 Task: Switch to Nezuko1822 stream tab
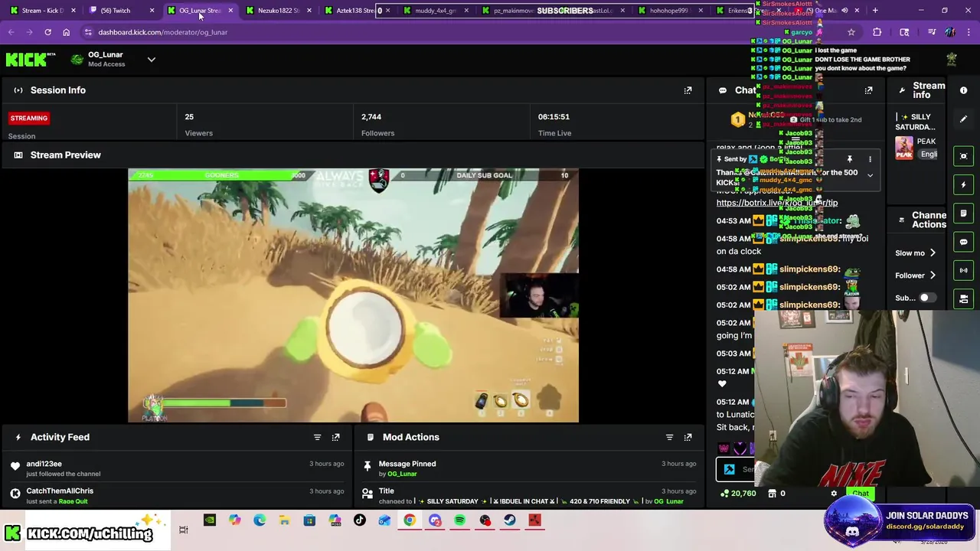[x=279, y=11]
